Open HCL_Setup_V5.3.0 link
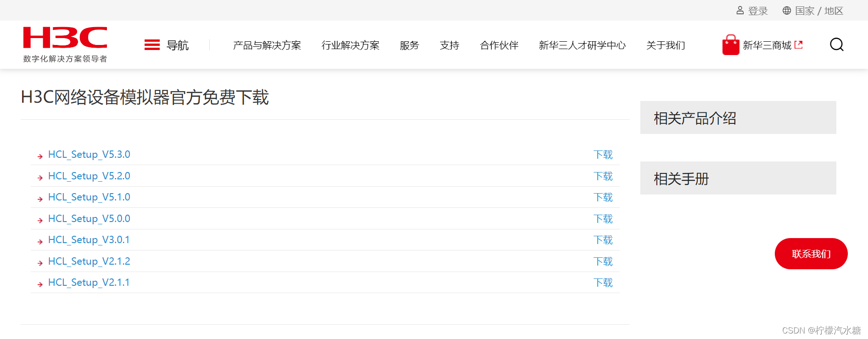Viewport: 868px width, 339px height. coord(89,155)
